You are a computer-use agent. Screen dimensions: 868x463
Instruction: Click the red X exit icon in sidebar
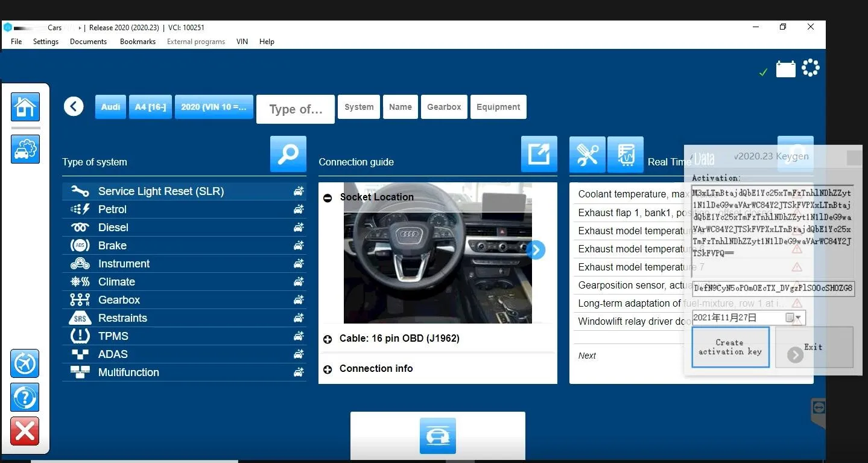coord(25,432)
